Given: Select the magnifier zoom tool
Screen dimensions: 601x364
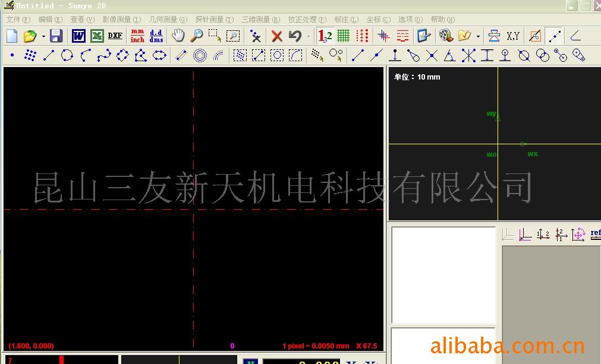Looking at the screenshot, I should [x=197, y=36].
